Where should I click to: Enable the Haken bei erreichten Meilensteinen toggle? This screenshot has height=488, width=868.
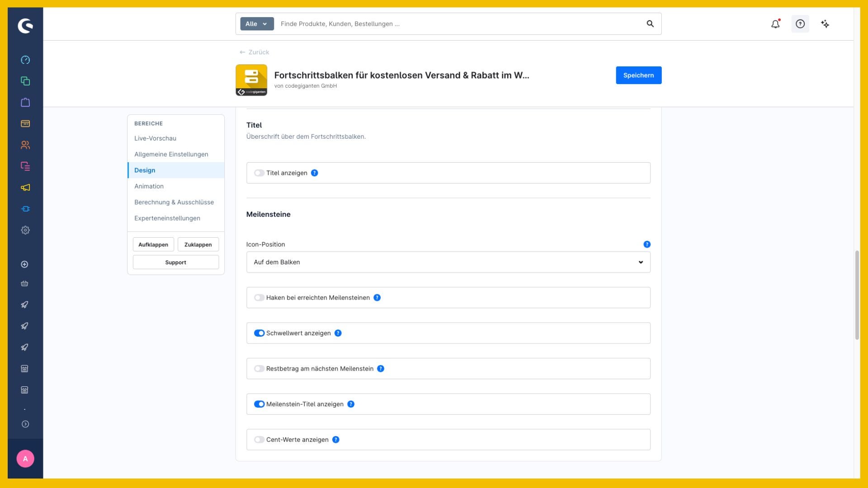click(259, 298)
